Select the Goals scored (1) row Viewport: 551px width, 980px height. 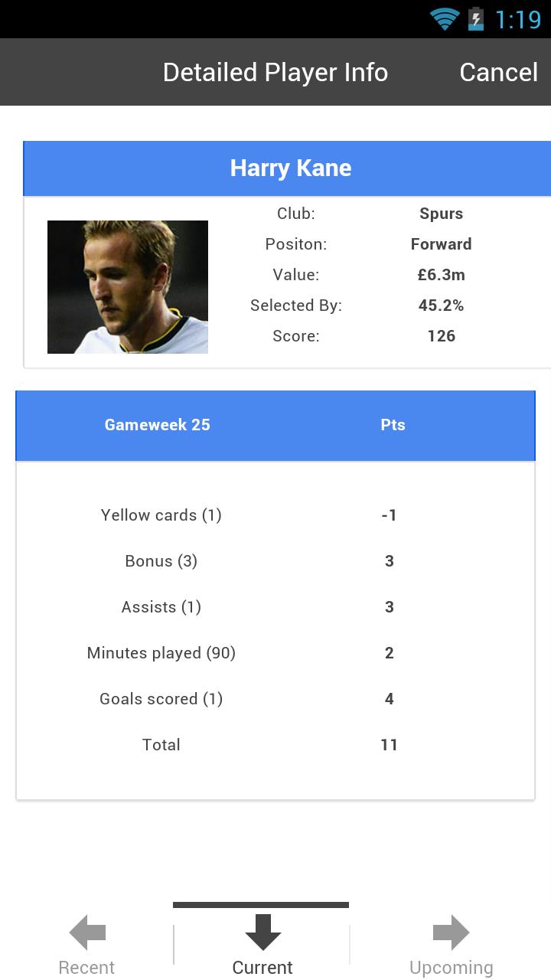point(275,699)
